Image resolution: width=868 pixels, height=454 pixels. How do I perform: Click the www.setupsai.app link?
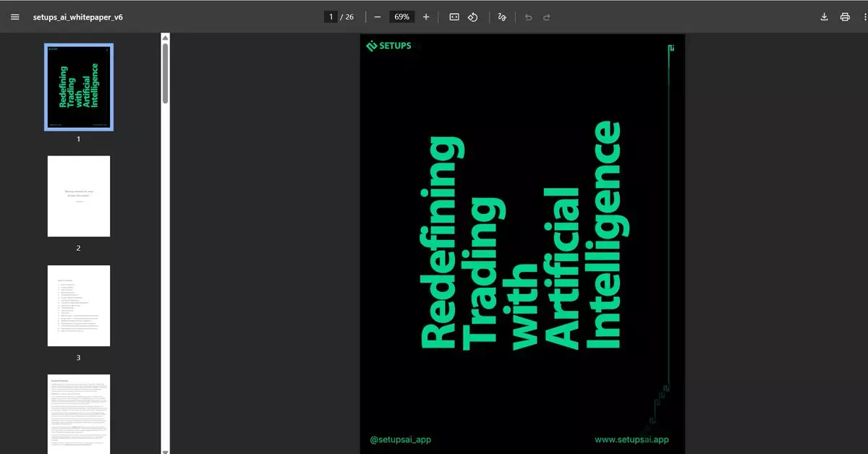(x=631, y=440)
